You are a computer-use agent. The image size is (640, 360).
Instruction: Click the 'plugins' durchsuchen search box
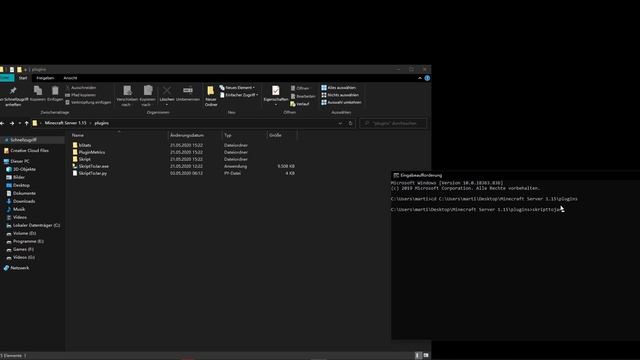point(393,123)
